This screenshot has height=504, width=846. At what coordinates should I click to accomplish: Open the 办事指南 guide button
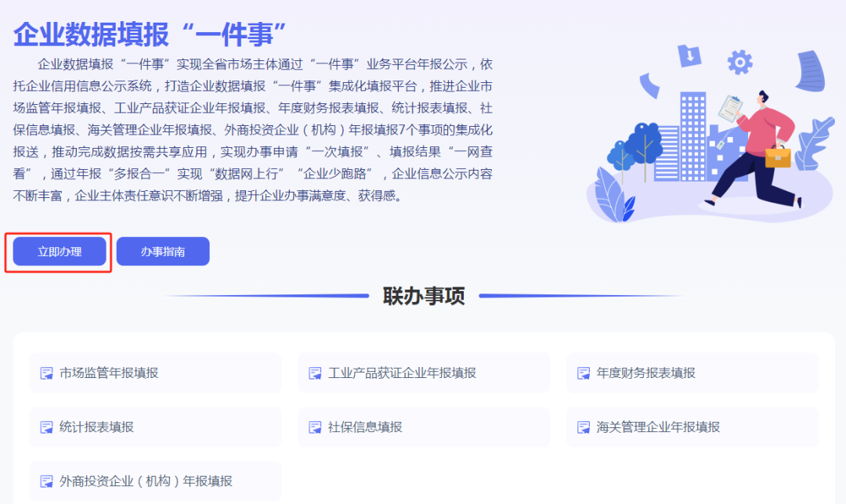163,252
